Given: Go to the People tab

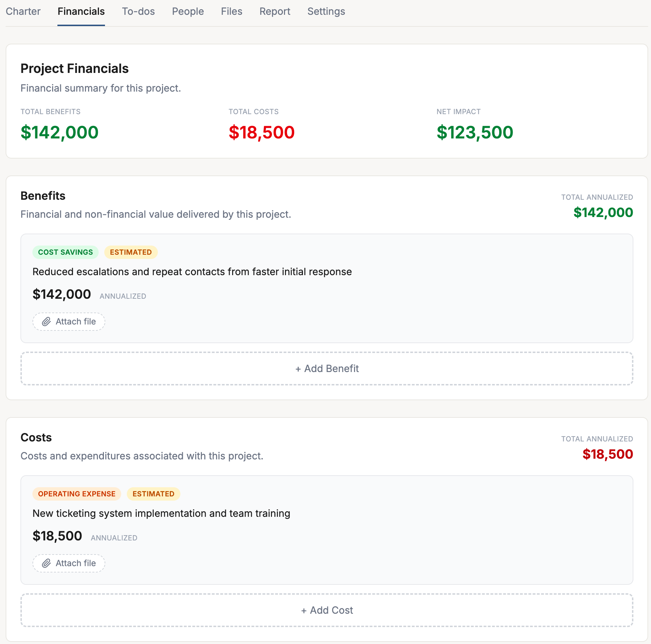Looking at the screenshot, I should coord(188,12).
